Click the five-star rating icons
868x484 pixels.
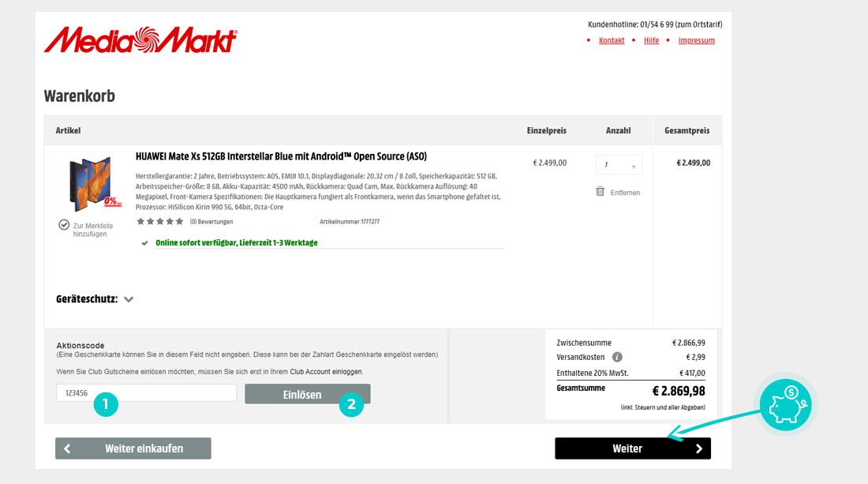click(160, 222)
